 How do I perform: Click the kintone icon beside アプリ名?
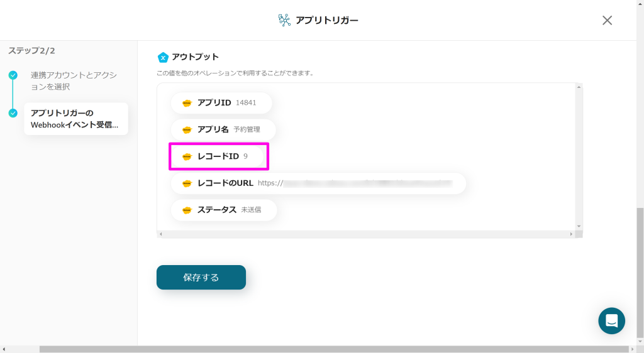(x=187, y=129)
